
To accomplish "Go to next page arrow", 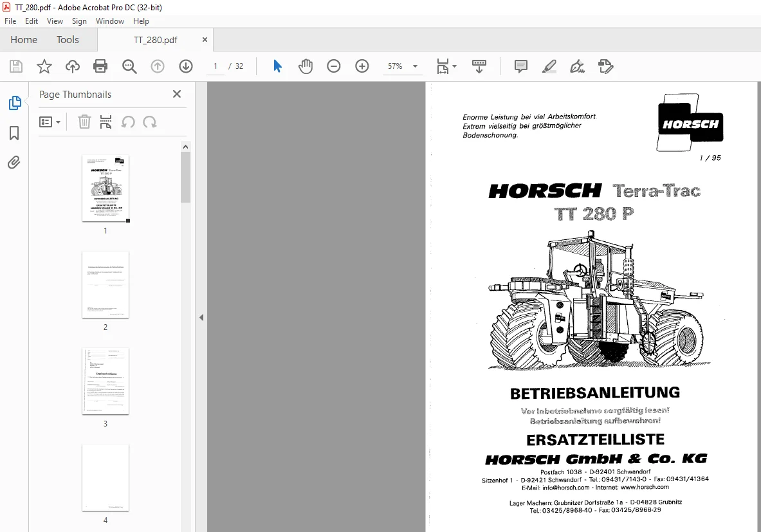I will [x=186, y=66].
